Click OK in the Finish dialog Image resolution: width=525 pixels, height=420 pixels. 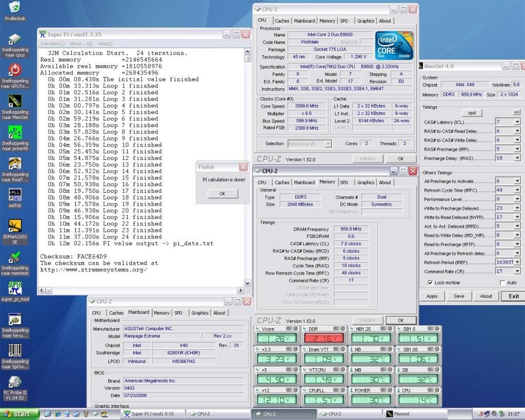(223, 193)
